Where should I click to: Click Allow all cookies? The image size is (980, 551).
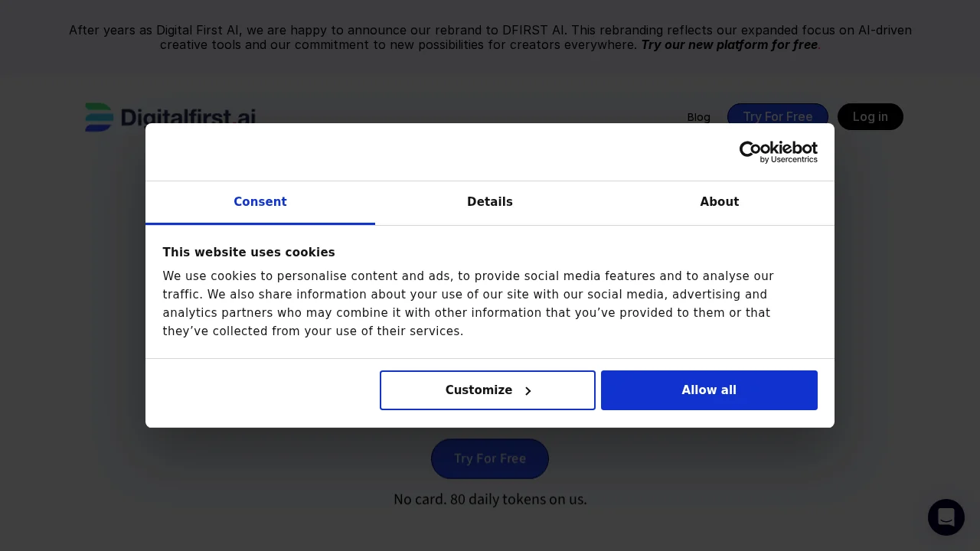(709, 390)
